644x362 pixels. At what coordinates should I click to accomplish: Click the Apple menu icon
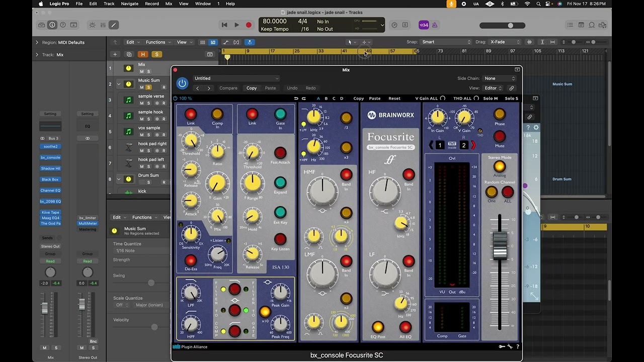point(41,4)
